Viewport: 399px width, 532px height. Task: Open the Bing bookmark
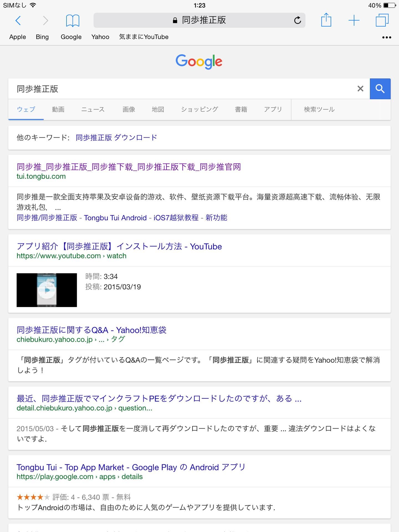coord(42,37)
